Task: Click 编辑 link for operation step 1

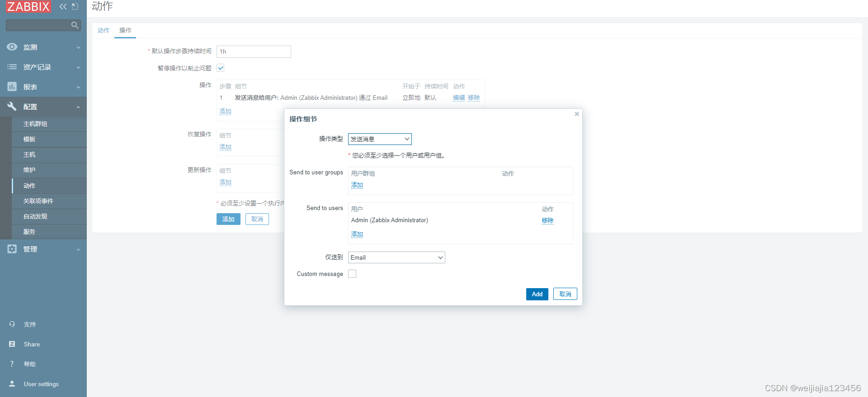Action: [459, 98]
